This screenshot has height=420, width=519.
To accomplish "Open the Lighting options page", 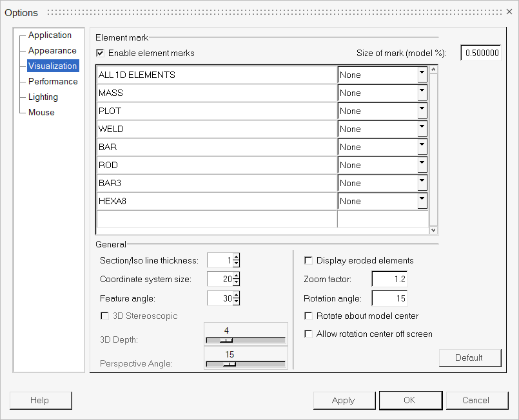I will point(43,97).
